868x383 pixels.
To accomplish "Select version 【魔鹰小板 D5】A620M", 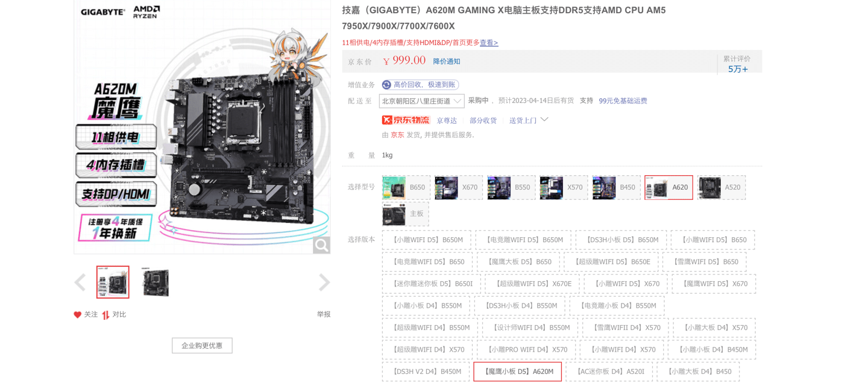I will pyautogui.click(x=517, y=372).
